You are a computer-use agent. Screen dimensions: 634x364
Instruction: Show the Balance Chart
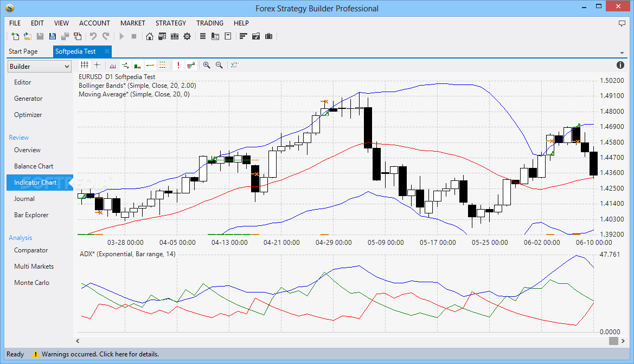(x=34, y=166)
